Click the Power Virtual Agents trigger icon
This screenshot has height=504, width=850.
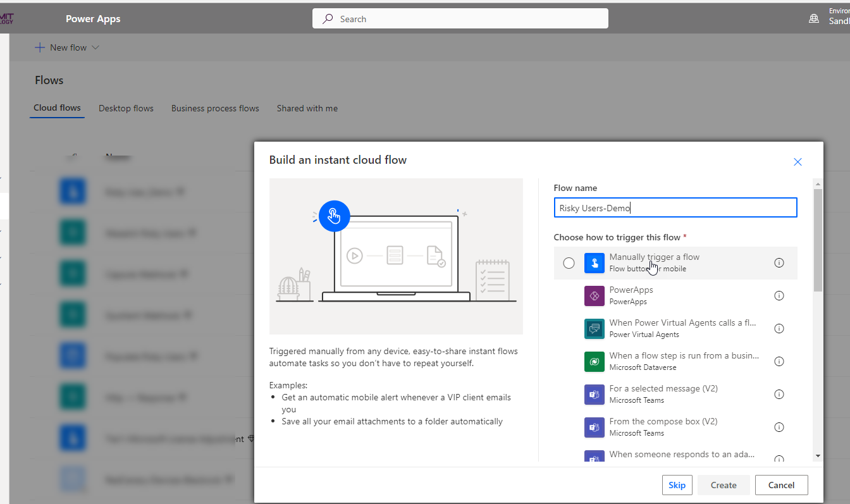click(594, 329)
